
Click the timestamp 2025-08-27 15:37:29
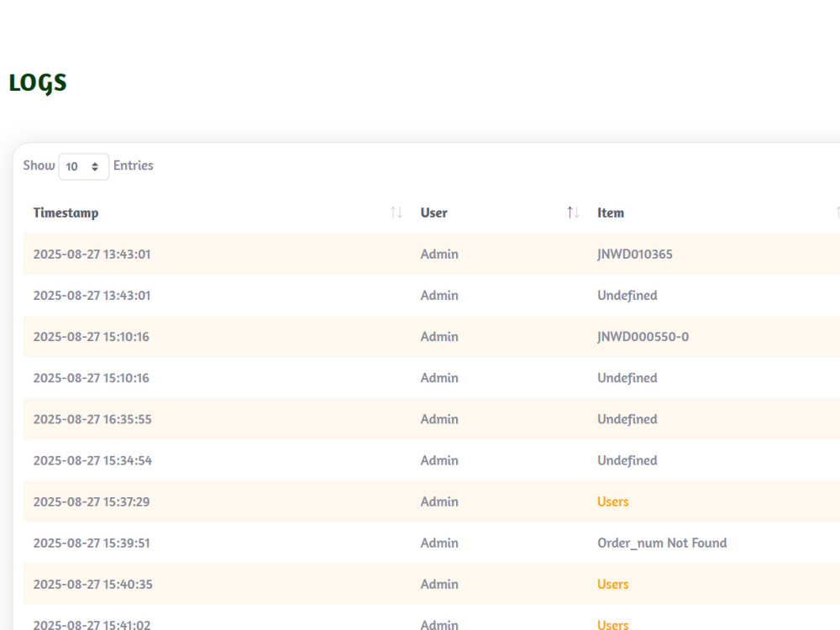click(x=92, y=501)
